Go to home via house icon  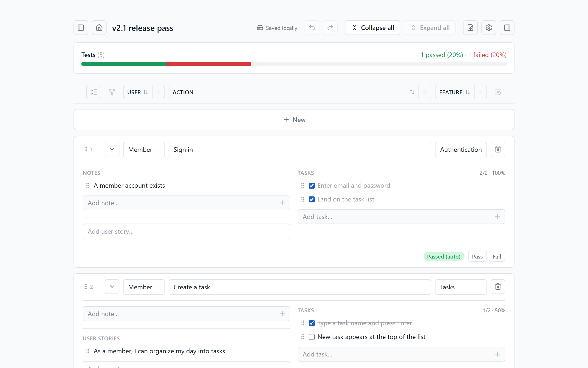(99, 28)
